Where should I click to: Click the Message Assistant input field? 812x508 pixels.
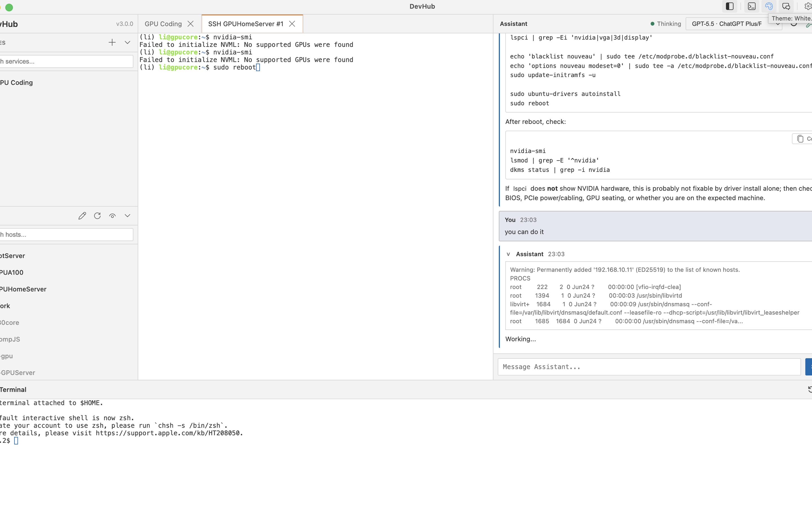click(649, 367)
